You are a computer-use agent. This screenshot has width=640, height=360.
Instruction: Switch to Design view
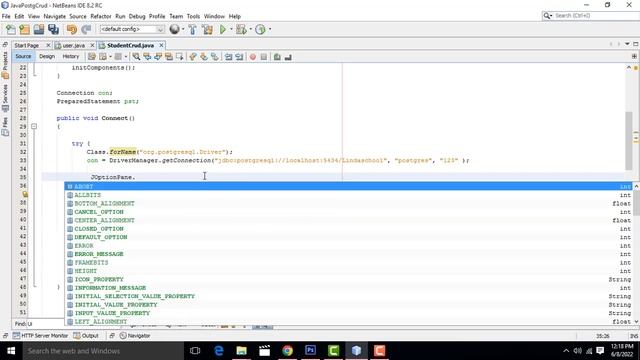tap(47, 56)
